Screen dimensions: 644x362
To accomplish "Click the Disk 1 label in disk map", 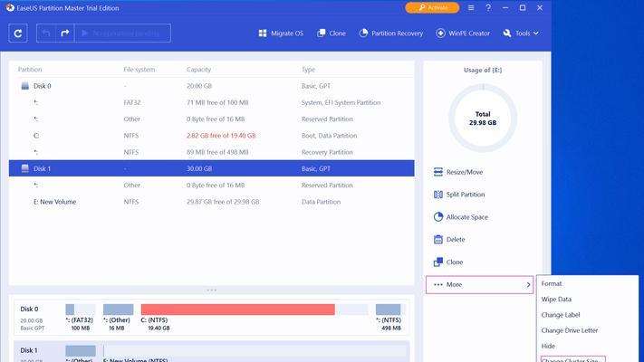I will tap(29, 350).
